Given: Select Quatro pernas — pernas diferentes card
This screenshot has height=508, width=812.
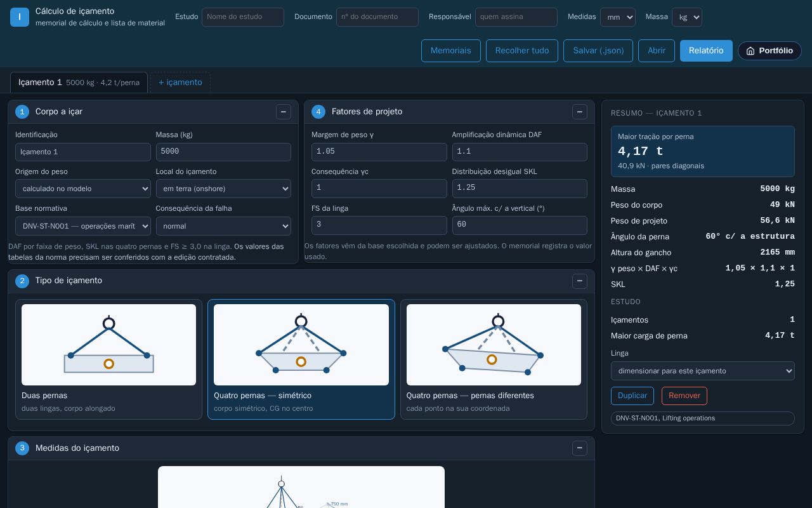Looking at the screenshot, I should [494, 359].
